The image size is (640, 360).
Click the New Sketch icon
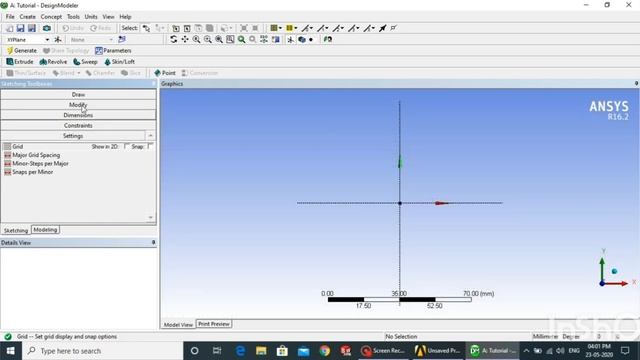(122, 40)
